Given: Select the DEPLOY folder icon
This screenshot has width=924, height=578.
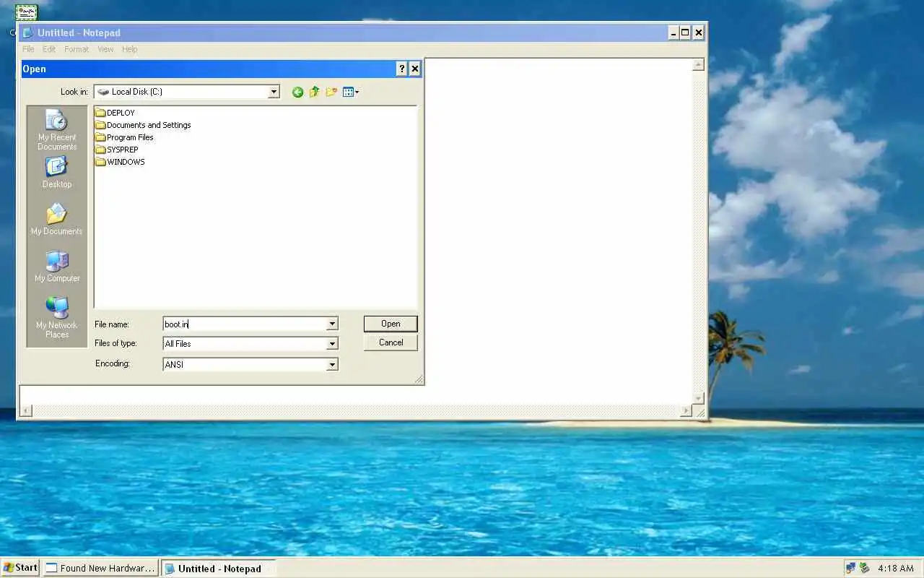Looking at the screenshot, I should [x=100, y=113].
